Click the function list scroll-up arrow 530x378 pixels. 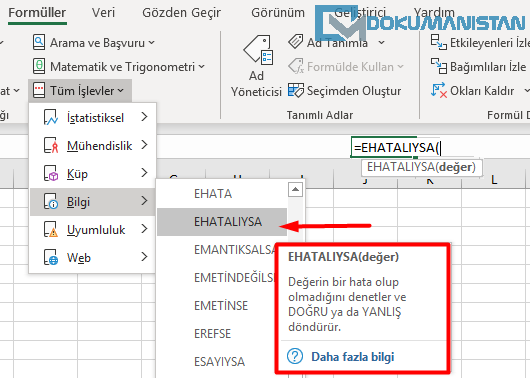pos(295,189)
